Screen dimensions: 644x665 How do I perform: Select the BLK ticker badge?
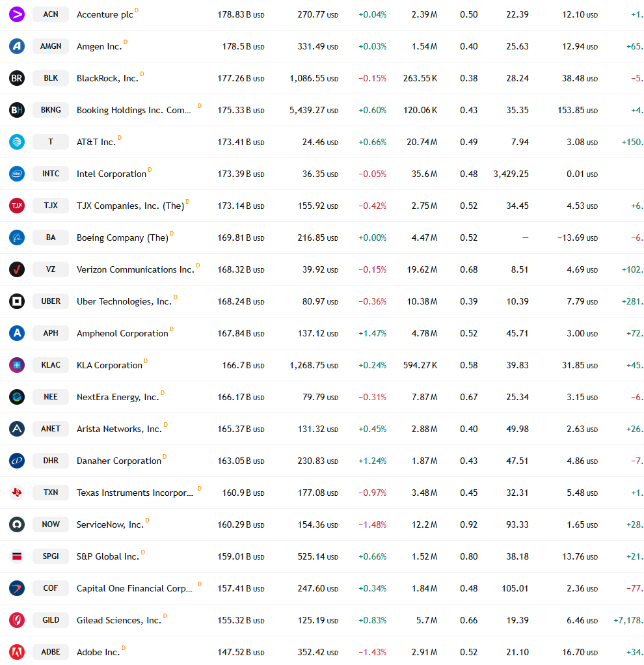(x=51, y=78)
